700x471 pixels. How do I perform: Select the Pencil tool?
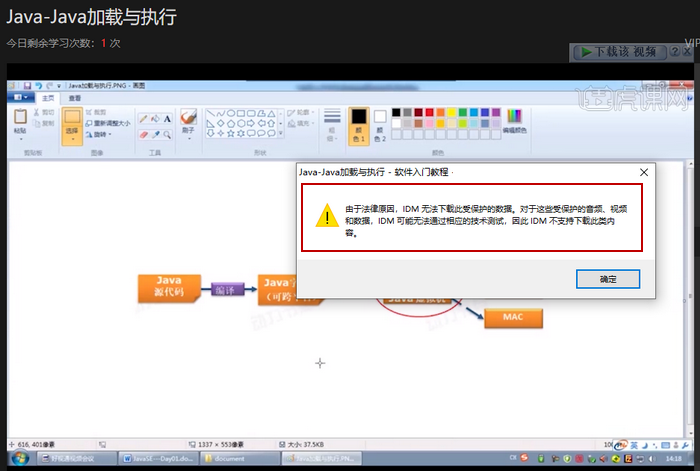pos(143,119)
